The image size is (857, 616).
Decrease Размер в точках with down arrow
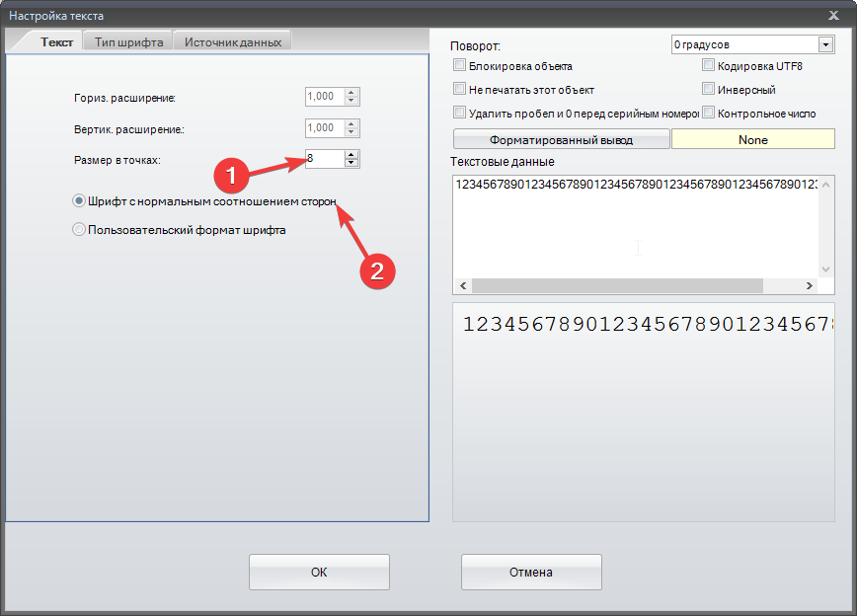click(352, 163)
